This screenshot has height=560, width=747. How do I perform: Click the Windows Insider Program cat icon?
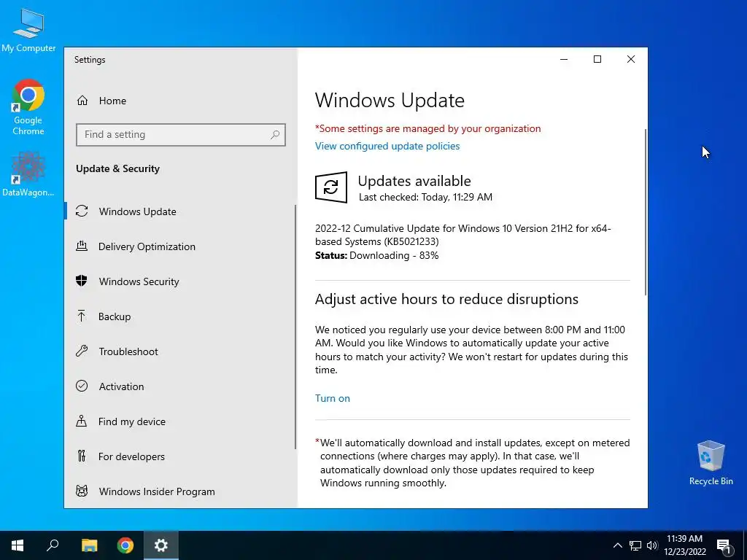coord(82,491)
